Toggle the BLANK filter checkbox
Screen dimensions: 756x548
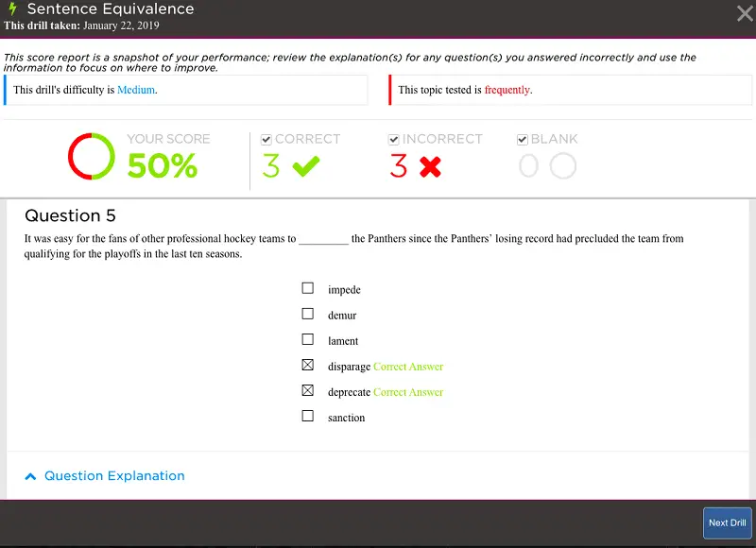pos(523,140)
